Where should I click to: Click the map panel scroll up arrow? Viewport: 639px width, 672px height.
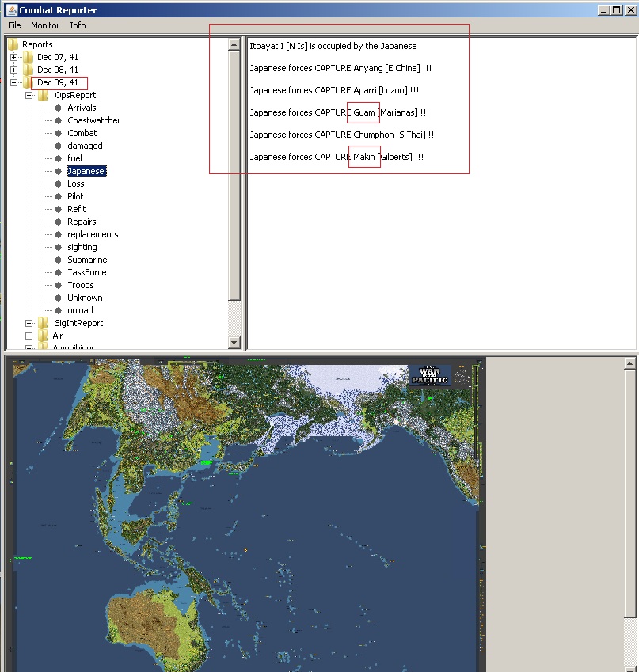(629, 364)
